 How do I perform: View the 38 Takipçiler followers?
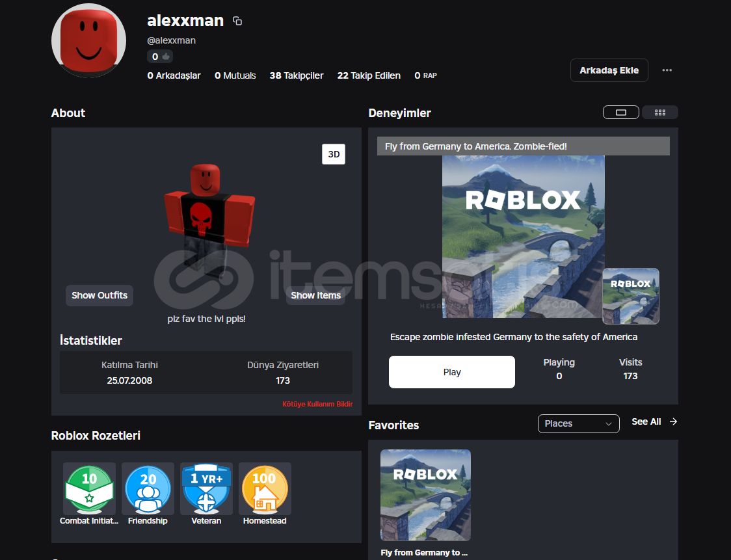pos(297,75)
